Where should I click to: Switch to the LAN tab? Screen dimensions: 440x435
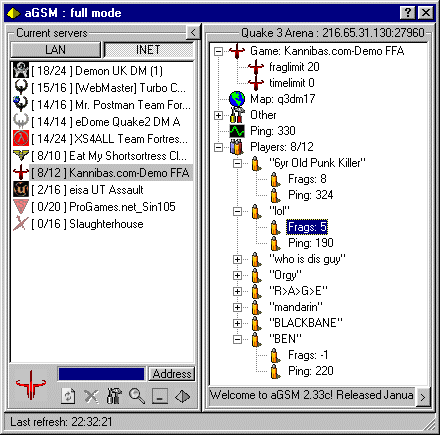56,50
